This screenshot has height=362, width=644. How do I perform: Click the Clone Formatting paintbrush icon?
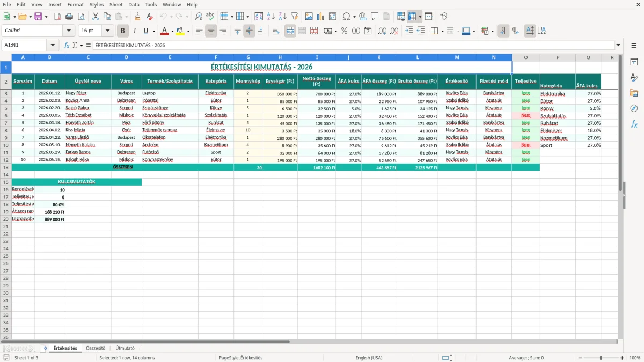137,17
